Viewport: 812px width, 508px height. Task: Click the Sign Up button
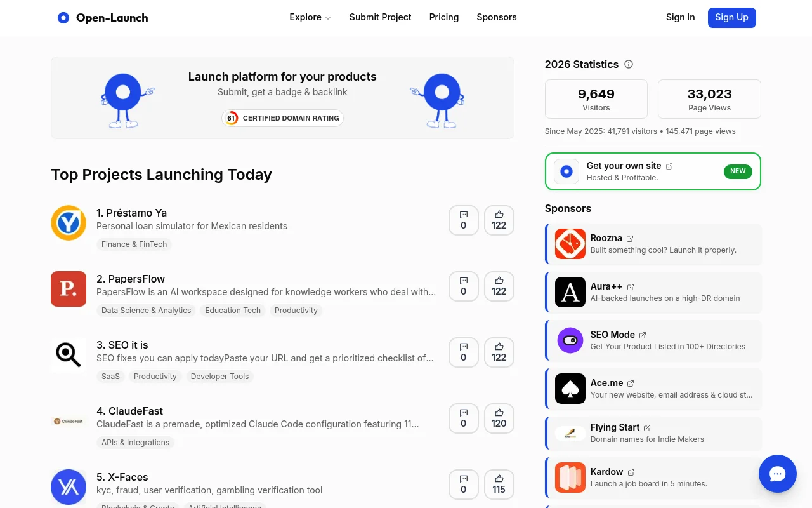731,17
